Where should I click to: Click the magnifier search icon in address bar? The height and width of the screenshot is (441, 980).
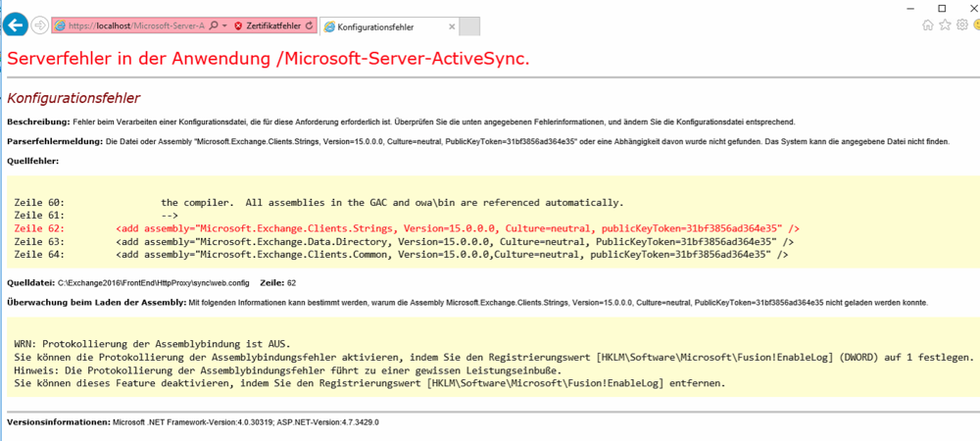pyautogui.click(x=213, y=25)
